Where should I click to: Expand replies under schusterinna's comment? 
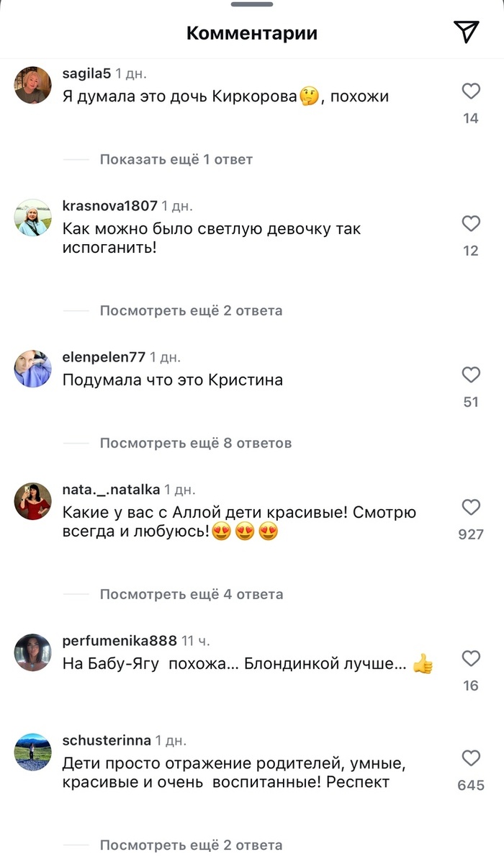(x=191, y=845)
